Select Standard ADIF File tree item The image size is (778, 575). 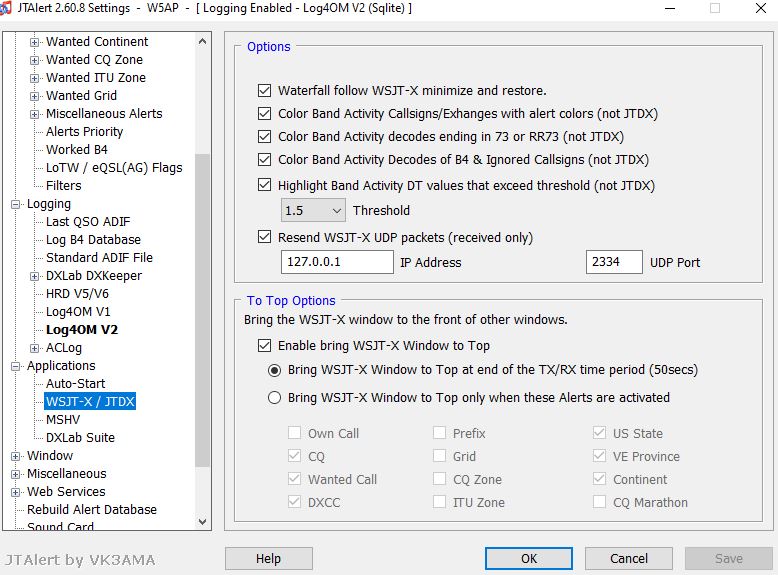(x=99, y=257)
